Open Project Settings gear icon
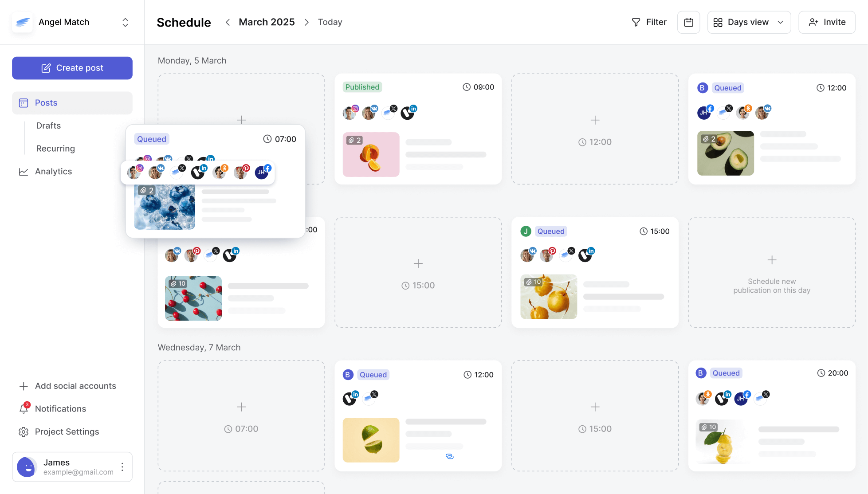Image resolution: width=868 pixels, height=494 pixels. [x=24, y=431]
